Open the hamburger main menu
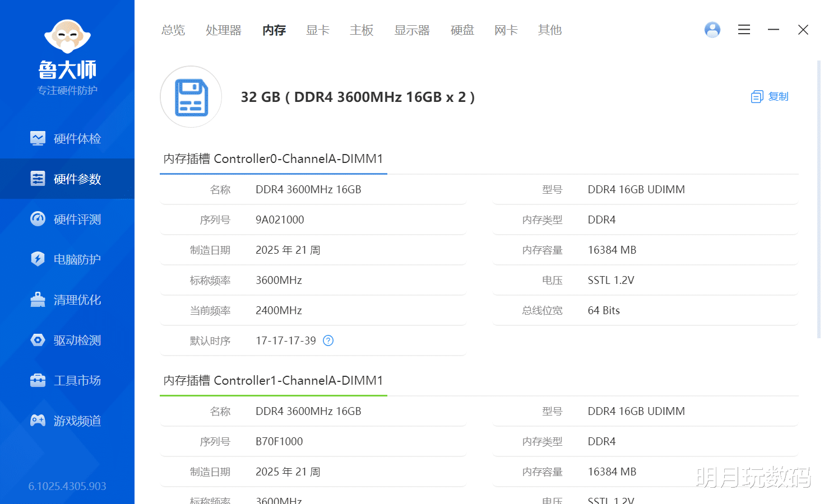The height and width of the screenshot is (504, 824). (x=744, y=30)
